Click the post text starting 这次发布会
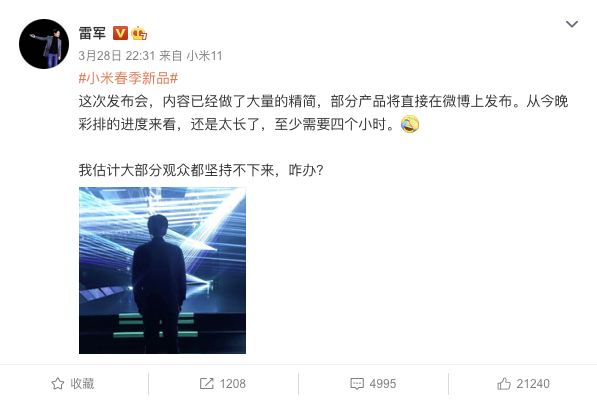Screen dimensions: 597x402 pos(323,113)
